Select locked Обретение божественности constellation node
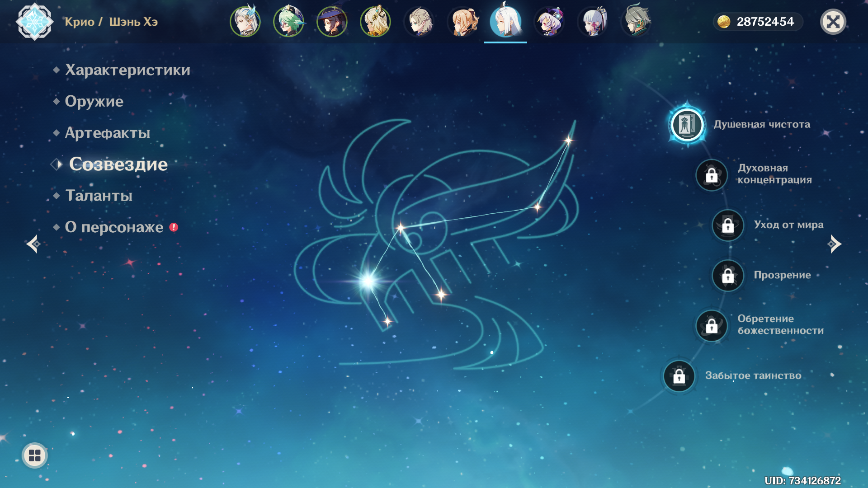Screen dimensions: 868x488 click(x=712, y=325)
